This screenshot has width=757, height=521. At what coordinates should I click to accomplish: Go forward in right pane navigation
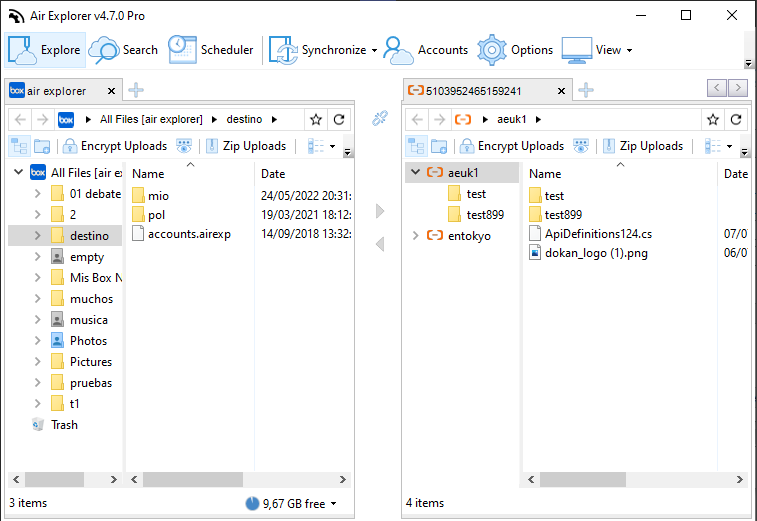pyautogui.click(x=439, y=119)
